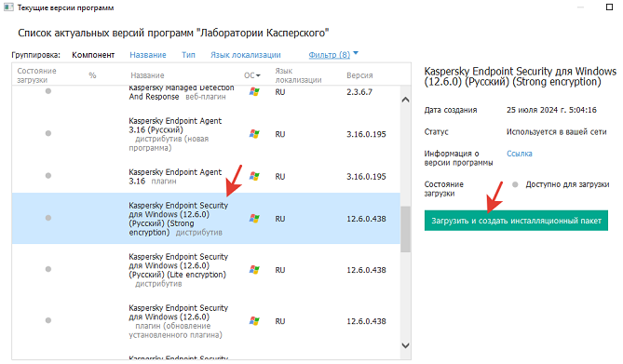Click Загрузить и создать инсталляционный пакет button
This screenshot has height=364, width=623.
click(x=516, y=221)
